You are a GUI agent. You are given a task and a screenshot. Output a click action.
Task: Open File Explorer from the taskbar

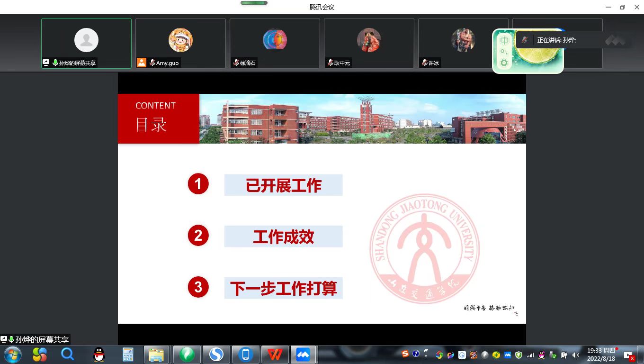(156, 355)
